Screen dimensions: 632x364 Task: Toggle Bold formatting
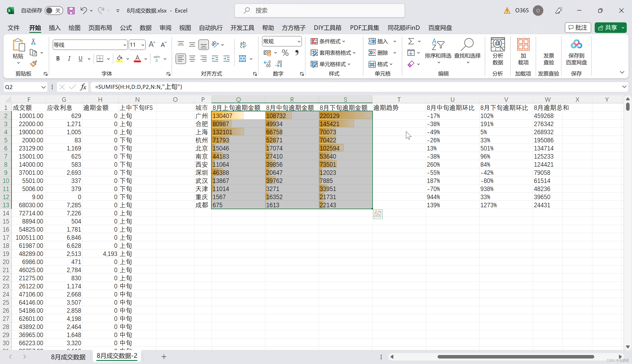[x=58, y=59]
